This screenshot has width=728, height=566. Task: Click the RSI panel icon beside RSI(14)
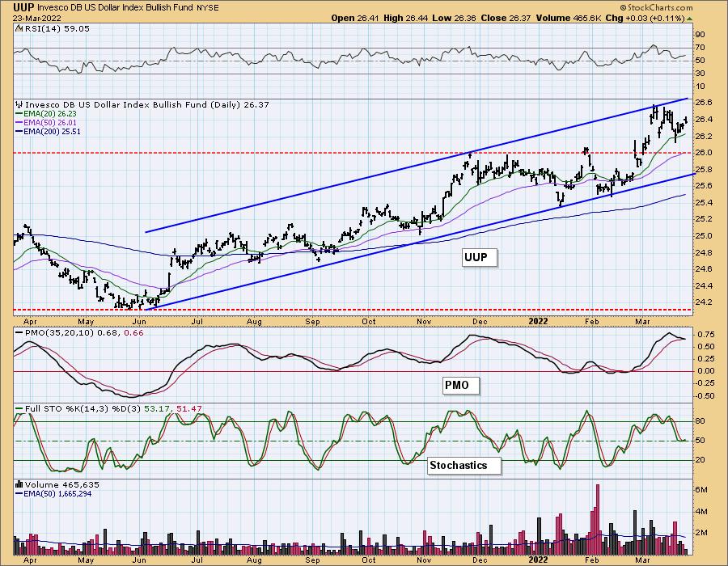click(19, 28)
